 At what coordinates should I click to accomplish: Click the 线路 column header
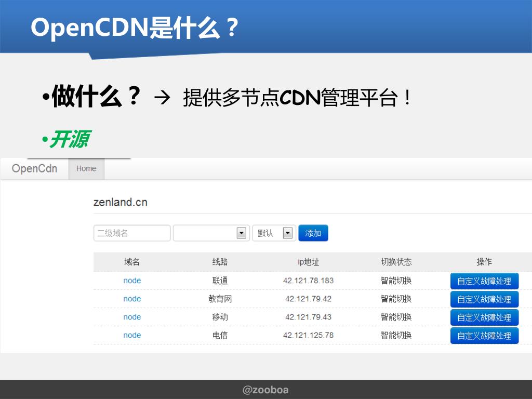220,262
